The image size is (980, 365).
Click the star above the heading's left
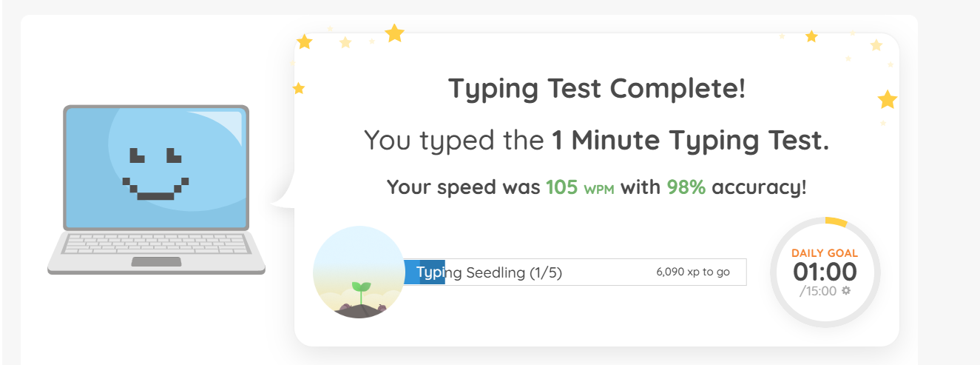point(395,33)
